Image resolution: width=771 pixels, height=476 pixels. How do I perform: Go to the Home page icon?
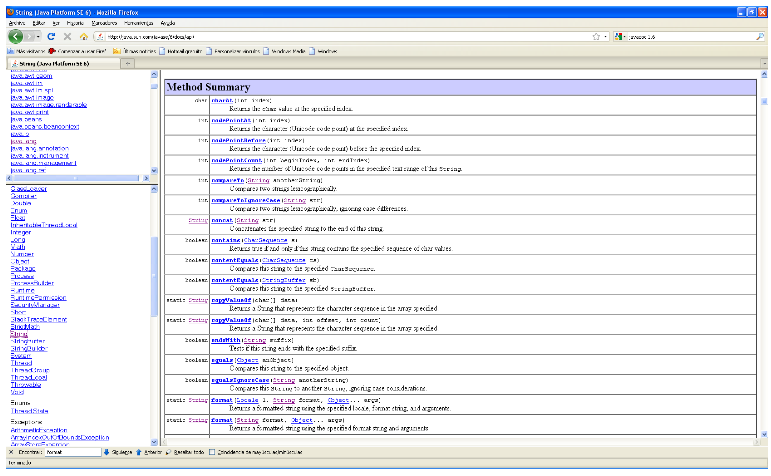[83, 35]
